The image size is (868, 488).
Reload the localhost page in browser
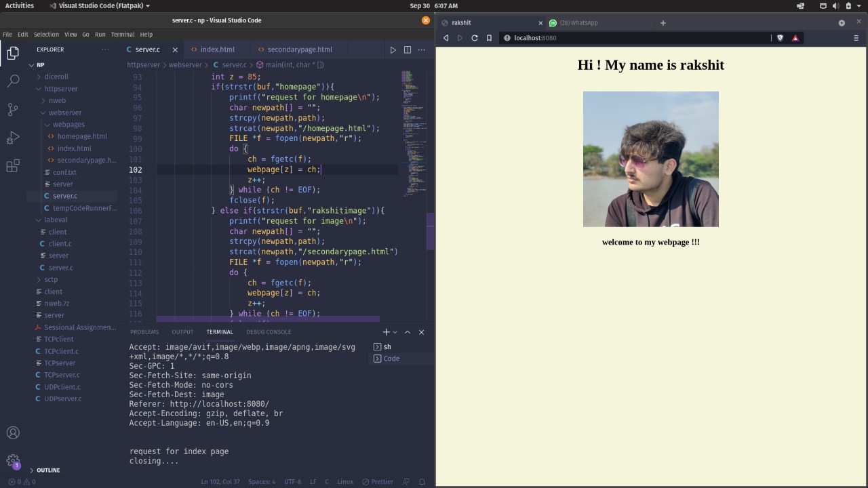coord(475,38)
